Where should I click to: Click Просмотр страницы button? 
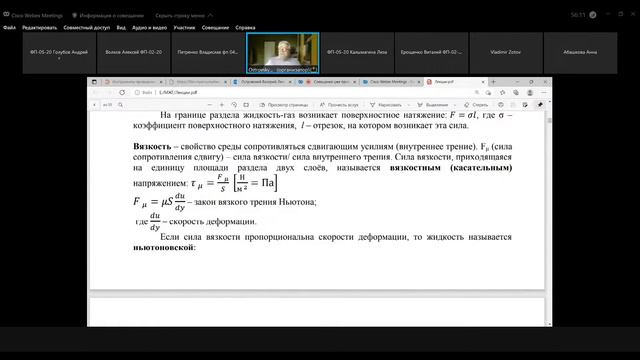pos(284,105)
